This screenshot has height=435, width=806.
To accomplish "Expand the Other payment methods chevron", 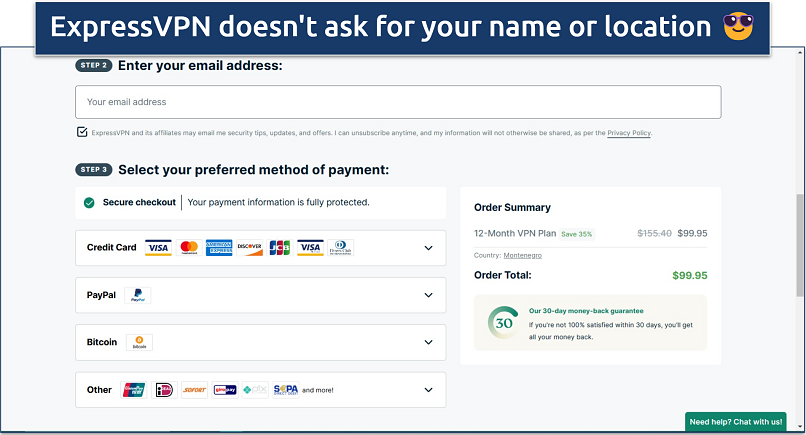I will click(428, 390).
